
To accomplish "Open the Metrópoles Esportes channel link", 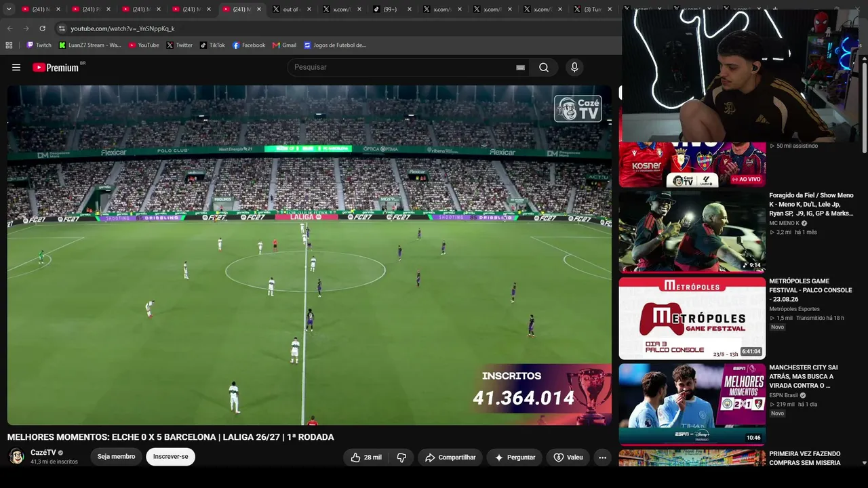I will [x=794, y=309].
